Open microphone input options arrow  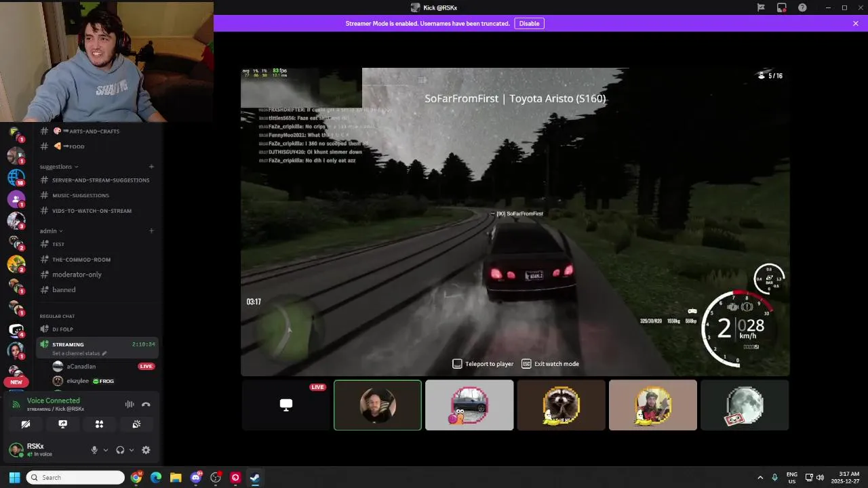(105, 450)
